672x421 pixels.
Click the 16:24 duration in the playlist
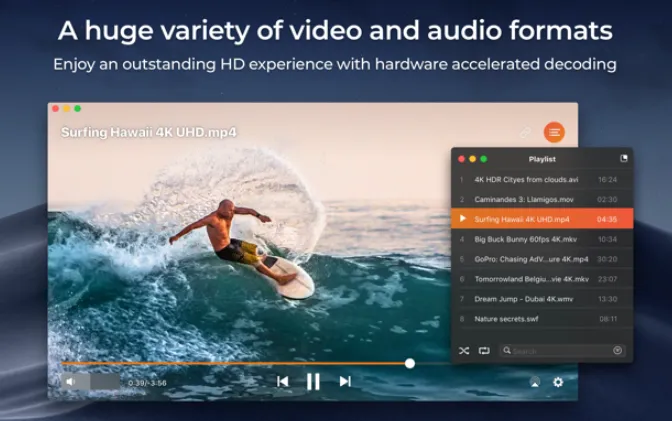tap(607, 180)
